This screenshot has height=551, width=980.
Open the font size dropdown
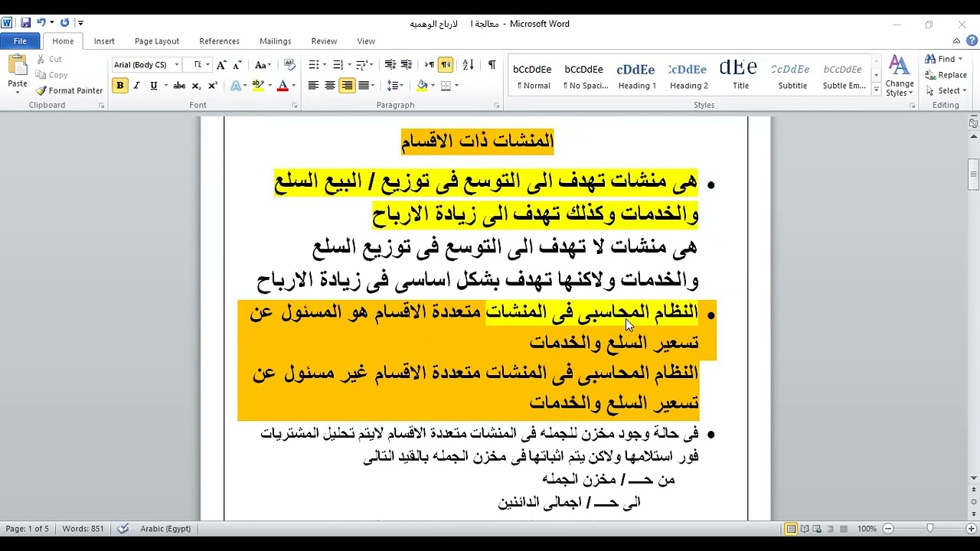207,65
